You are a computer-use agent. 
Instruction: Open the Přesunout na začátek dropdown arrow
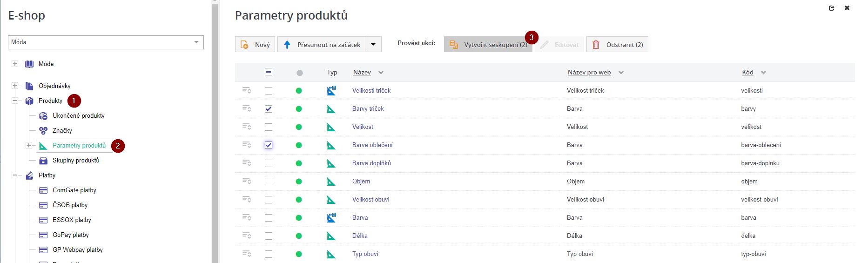373,45
